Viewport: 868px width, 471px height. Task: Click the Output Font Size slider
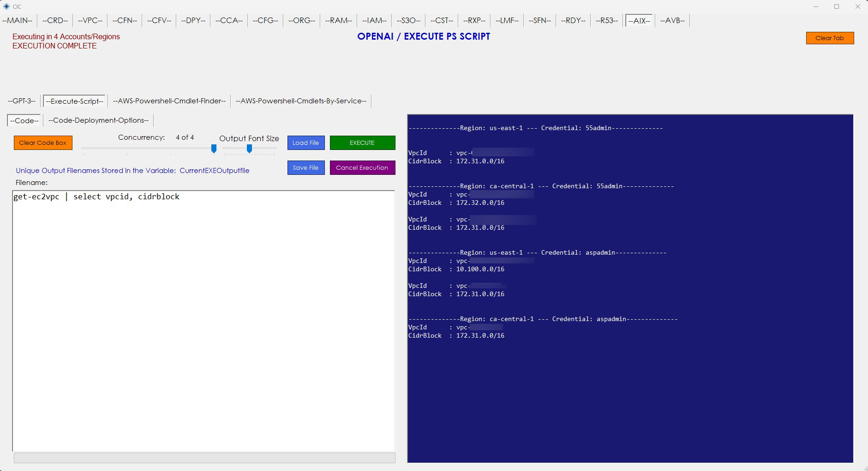[249, 149]
